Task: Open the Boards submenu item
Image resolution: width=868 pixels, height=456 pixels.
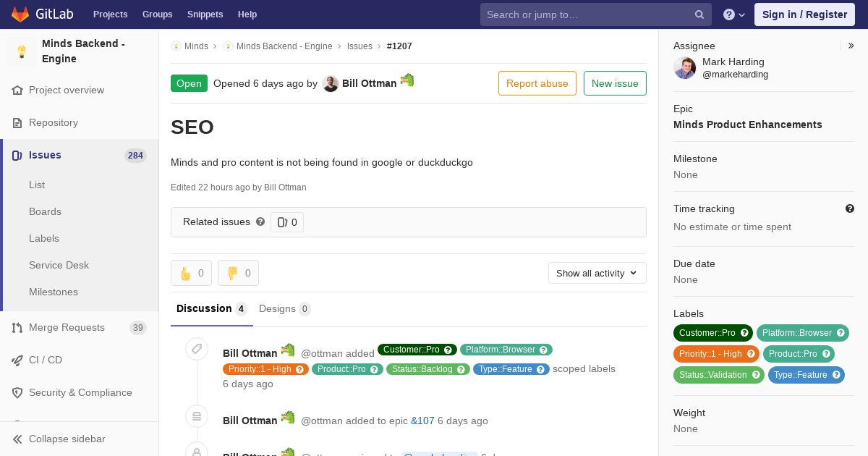Action: pos(45,212)
